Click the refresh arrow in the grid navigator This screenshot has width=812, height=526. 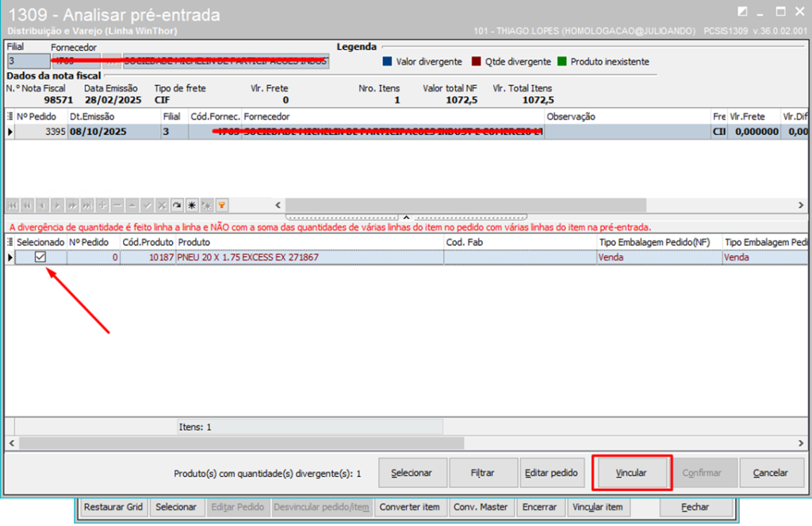(x=177, y=205)
